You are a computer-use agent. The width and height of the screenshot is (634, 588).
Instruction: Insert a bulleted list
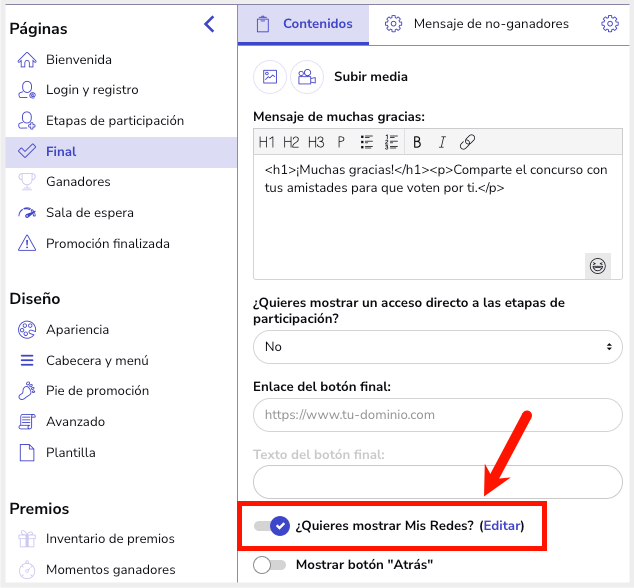click(x=367, y=142)
